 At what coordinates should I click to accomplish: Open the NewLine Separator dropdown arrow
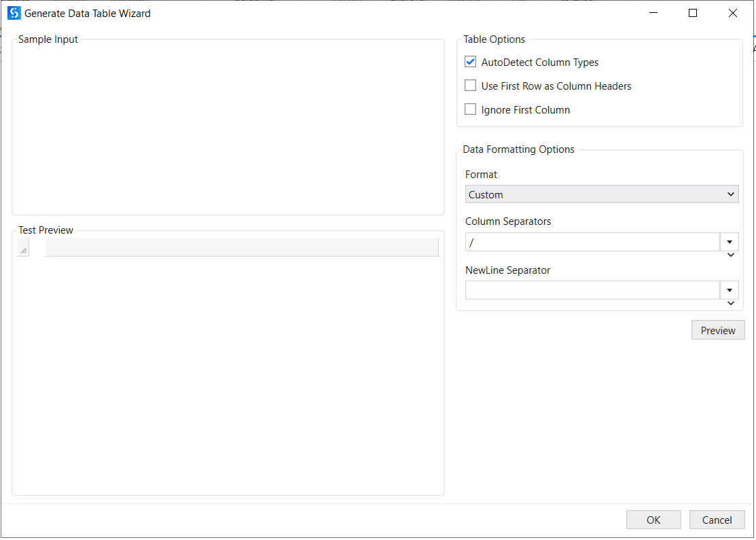pyautogui.click(x=730, y=290)
